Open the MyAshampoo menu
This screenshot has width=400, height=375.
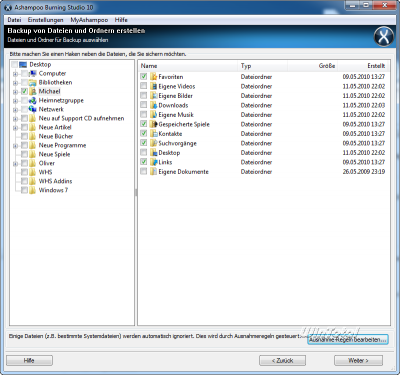89,20
